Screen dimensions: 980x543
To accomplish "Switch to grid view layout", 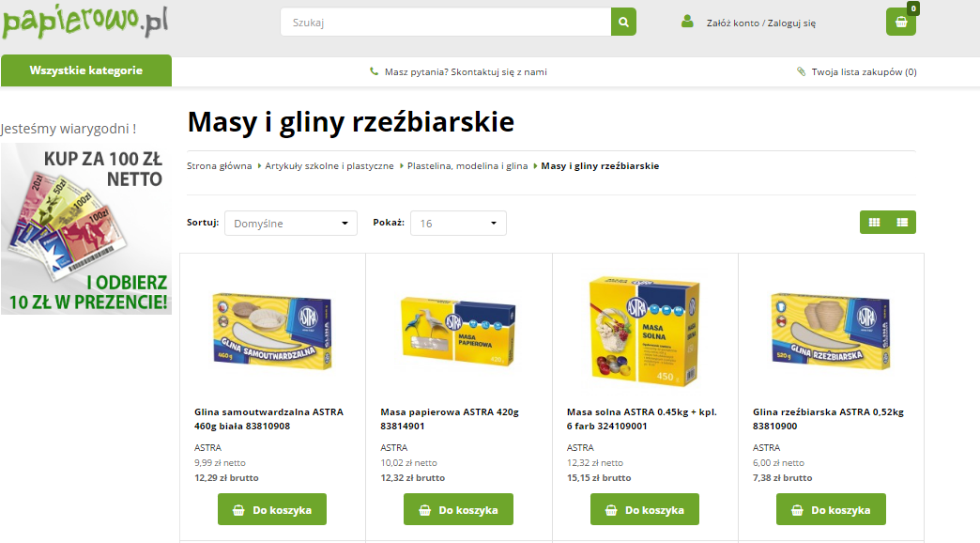I will [874, 222].
